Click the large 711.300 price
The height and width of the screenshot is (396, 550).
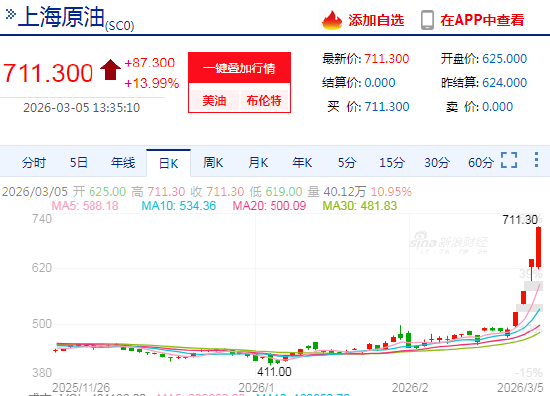pos(48,73)
